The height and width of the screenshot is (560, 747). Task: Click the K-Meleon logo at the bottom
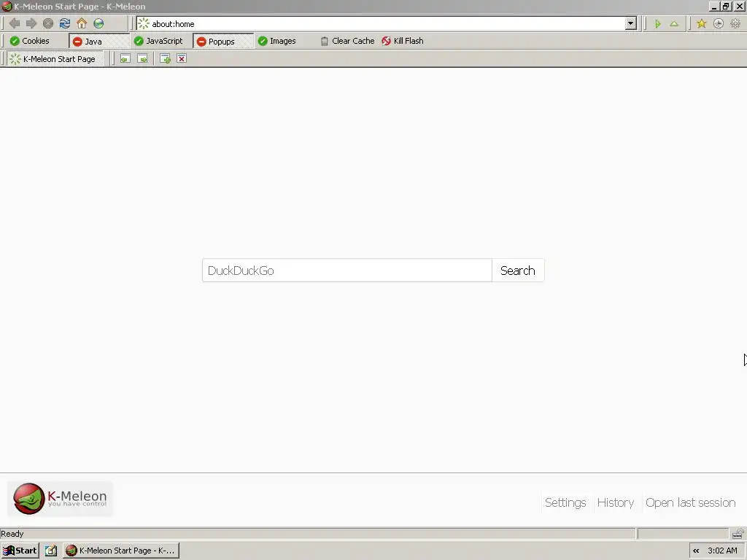[60, 499]
